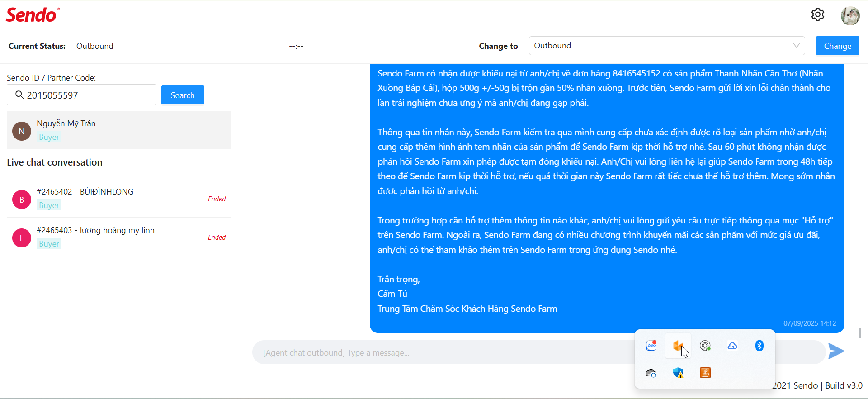Click the Buyer tag under Nguyễn Mỹ Trân

tap(49, 137)
